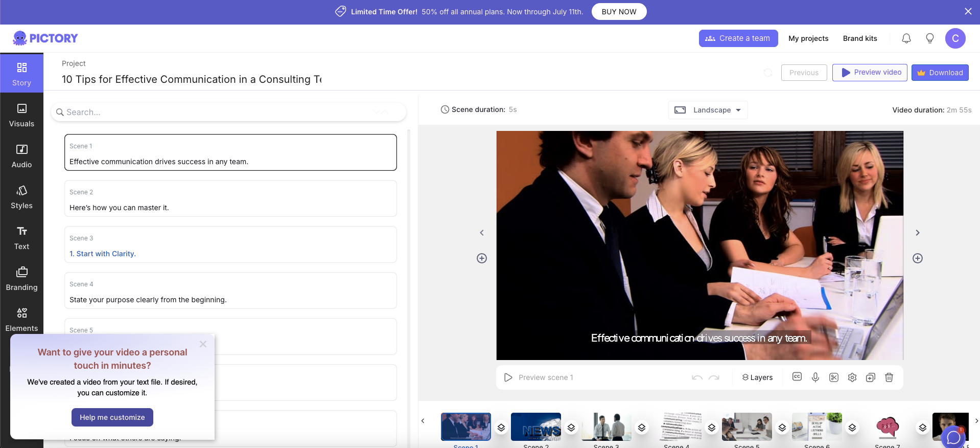
Task: Click Preview video button
Action: coord(870,73)
